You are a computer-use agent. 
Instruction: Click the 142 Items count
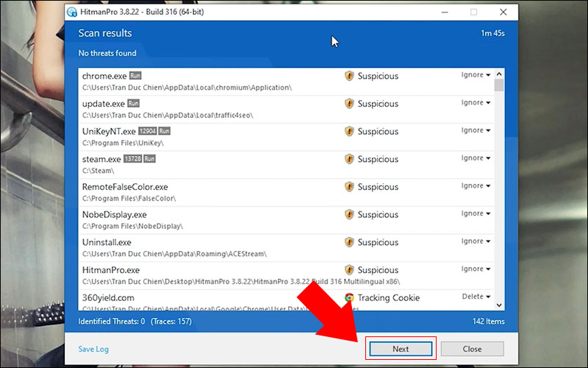click(488, 322)
